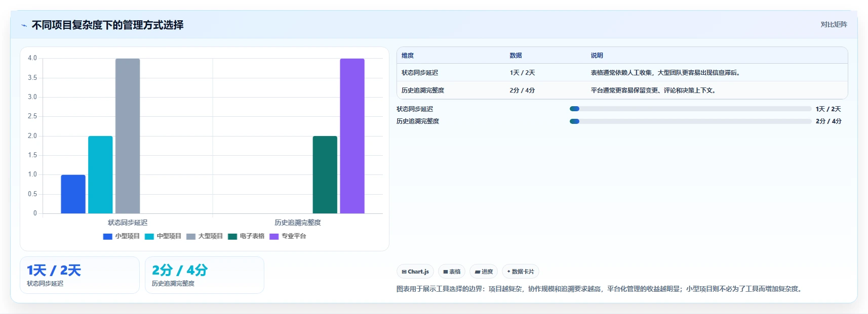Click the 数据卡片 tag
The width and height of the screenshot is (868, 314).
pyautogui.click(x=521, y=272)
